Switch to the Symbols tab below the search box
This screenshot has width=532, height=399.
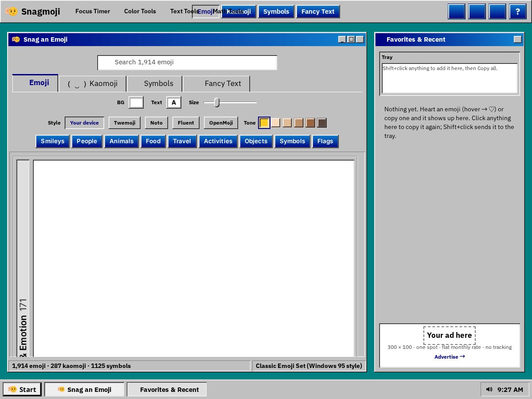(x=155, y=83)
